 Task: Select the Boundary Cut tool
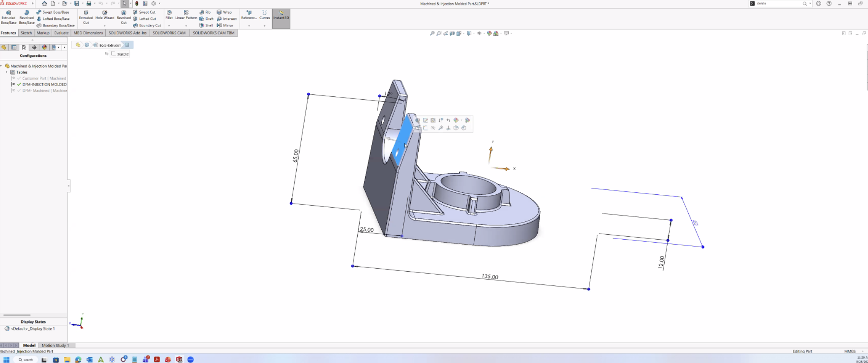pyautogui.click(x=147, y=25)
